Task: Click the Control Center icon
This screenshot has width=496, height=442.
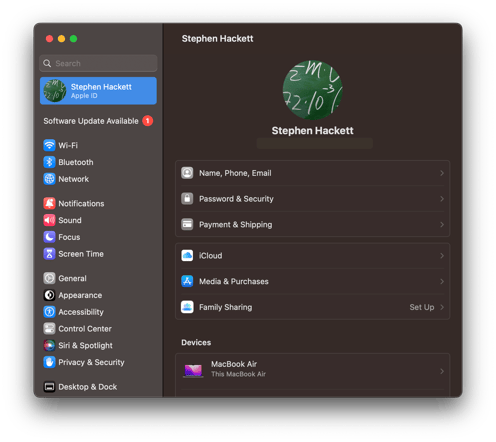Action: [49, 329]
